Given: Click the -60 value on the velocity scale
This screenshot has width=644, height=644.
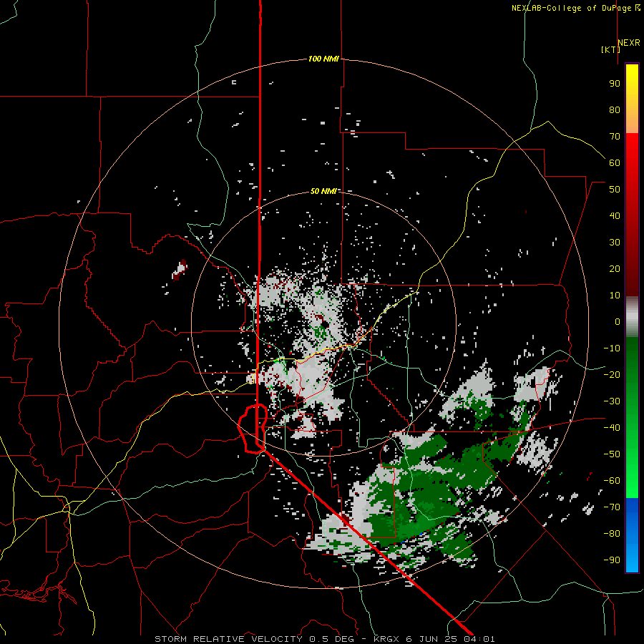Looking at the screenshot, I should [x=612, y=481].
